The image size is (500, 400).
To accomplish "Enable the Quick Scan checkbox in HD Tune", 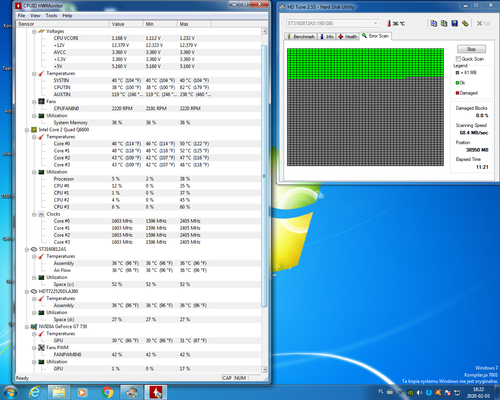I will [x=458, y=59].
